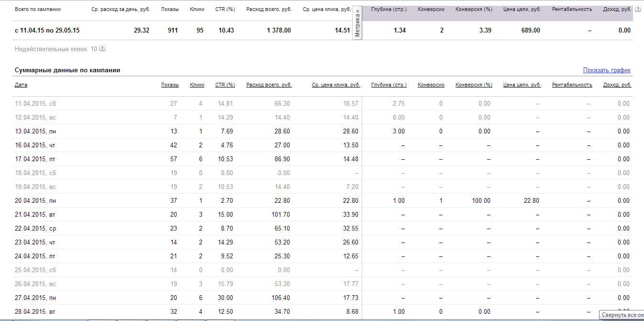The image size is (644, 321).
Task: Click the goal cost value 689.00
Action: [x=531, y=31]
